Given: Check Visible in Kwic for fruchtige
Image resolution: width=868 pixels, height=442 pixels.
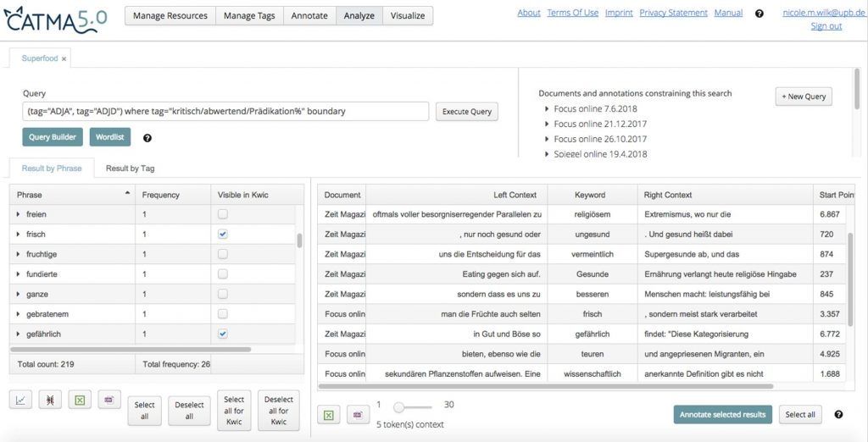Looking at the screenshot, I should (x=223, y=254).
